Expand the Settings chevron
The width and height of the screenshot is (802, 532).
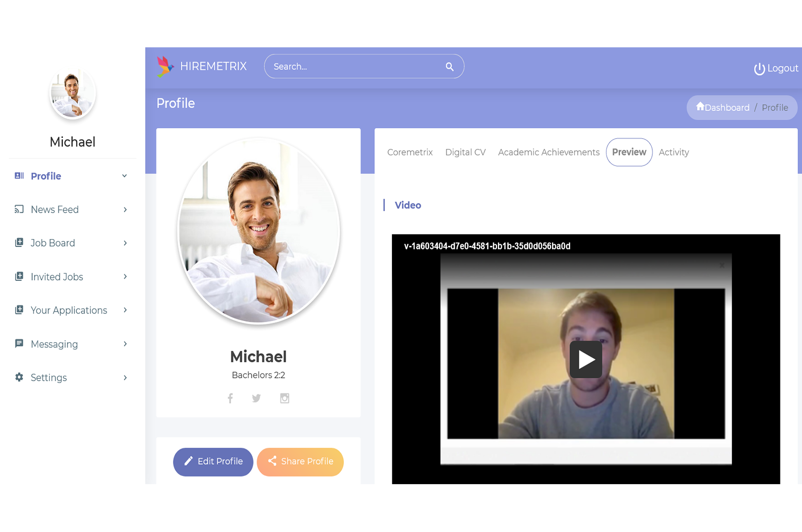(125, 378)
